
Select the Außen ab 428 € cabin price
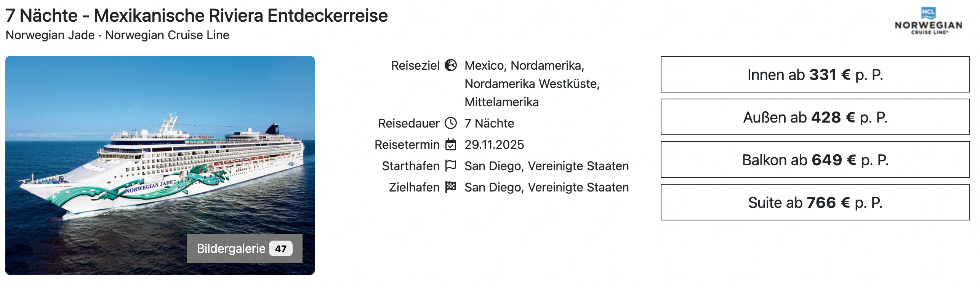(x=815, y=117)
